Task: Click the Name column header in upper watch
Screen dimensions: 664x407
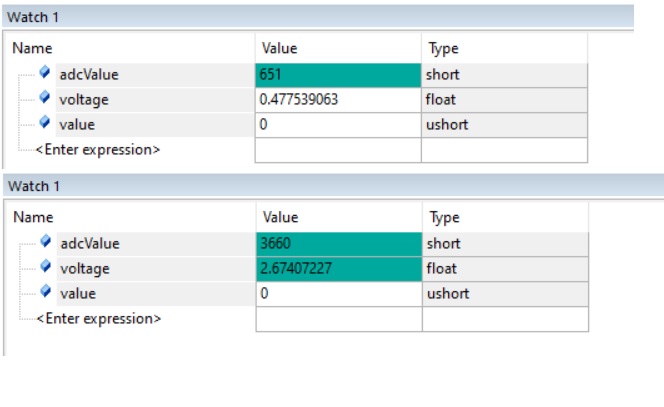Action: [32, 48]
